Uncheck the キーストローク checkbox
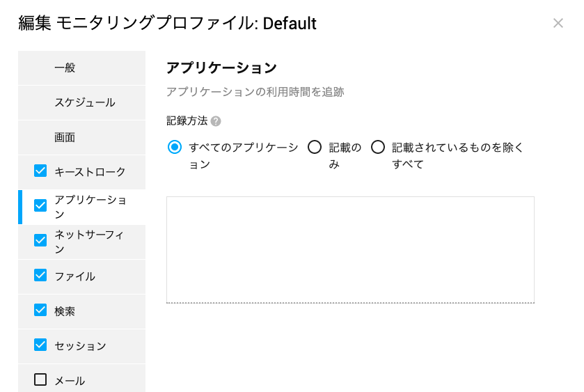This screenshot has width=584, height=392. [x=40, y=171]
